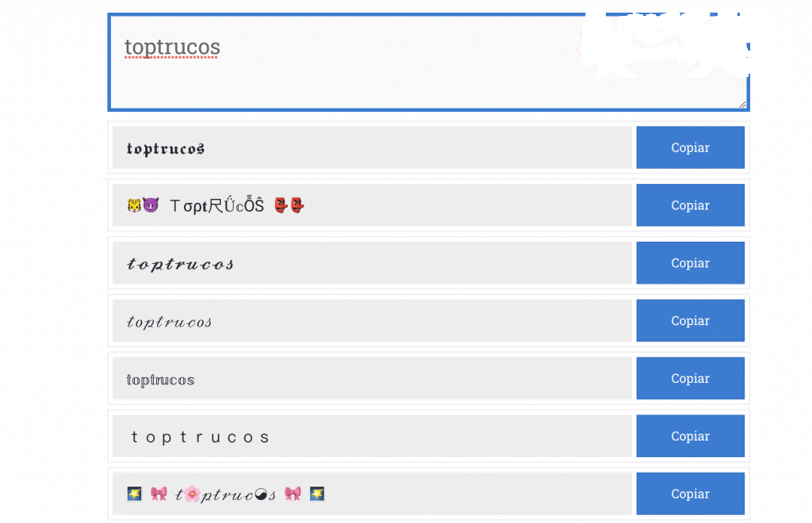Copy the tiger and devil emoji style
This screenshot has height=523, width=812.
pos(690,205)
